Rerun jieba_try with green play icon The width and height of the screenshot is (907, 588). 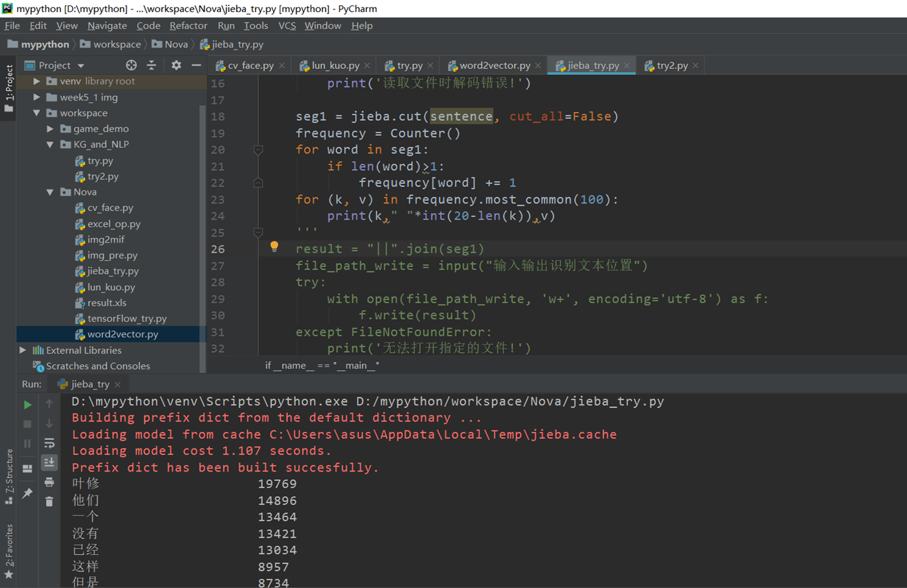(x=27, y=404)
